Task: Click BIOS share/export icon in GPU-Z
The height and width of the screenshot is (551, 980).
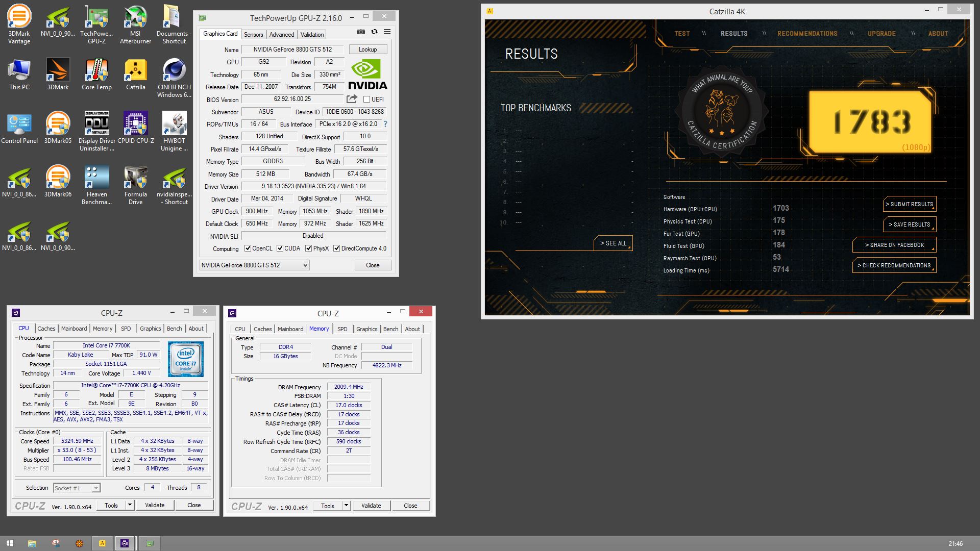Action: [352, 99]
